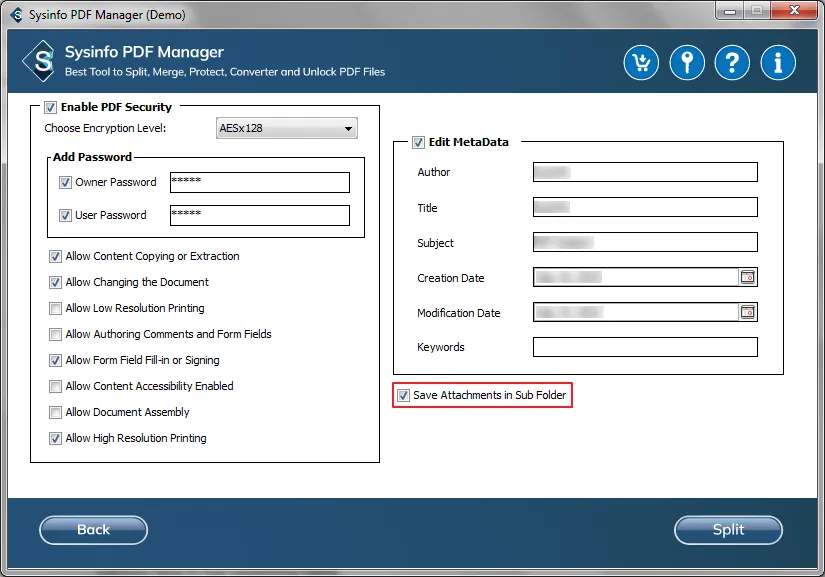The height and width of the screenshot is (577, 825).
Task: Open the Creation Date calendar picker
Action: click(x=747, y=277)
